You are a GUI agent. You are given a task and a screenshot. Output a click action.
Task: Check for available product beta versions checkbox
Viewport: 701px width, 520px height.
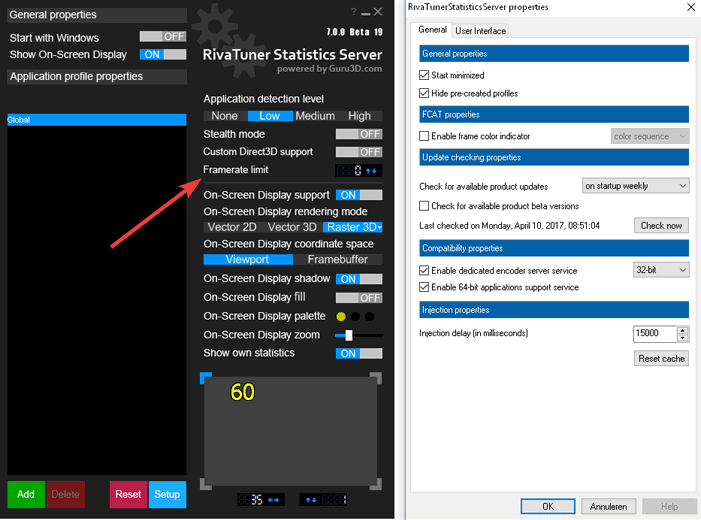click(424, 206)
